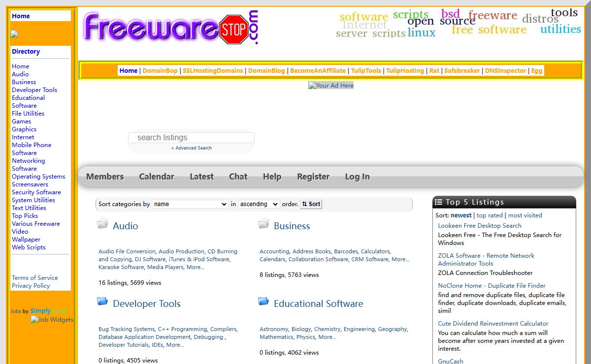Visit the Egg link
The height and width of the screenshot is (364, 591).
coord(537,71)
